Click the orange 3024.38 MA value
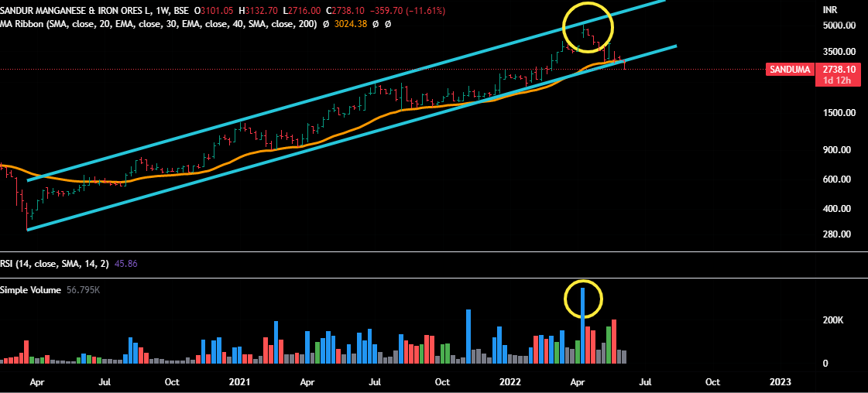Image resolution: width=868 pixels, height=393 pixels. [x=350, y=24]
